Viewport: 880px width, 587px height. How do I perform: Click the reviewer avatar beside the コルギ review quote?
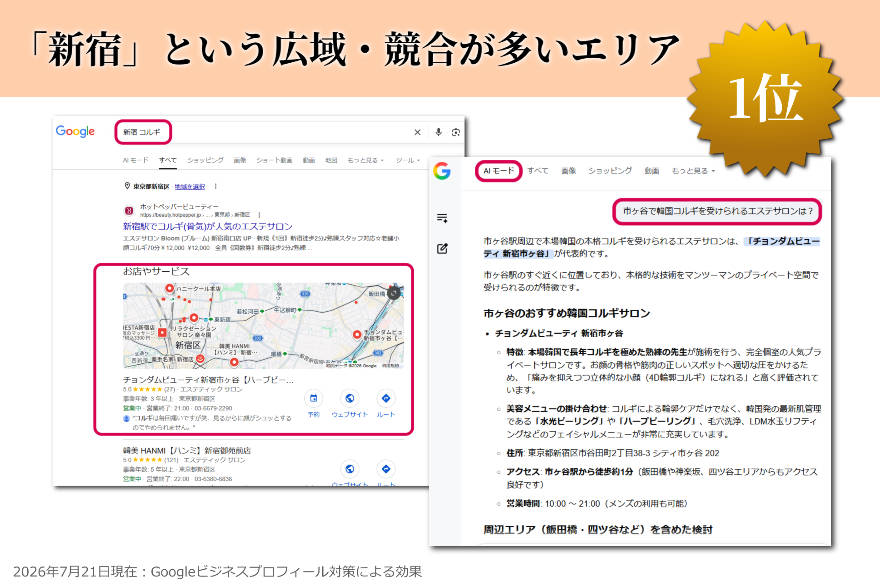coord(126,419)
